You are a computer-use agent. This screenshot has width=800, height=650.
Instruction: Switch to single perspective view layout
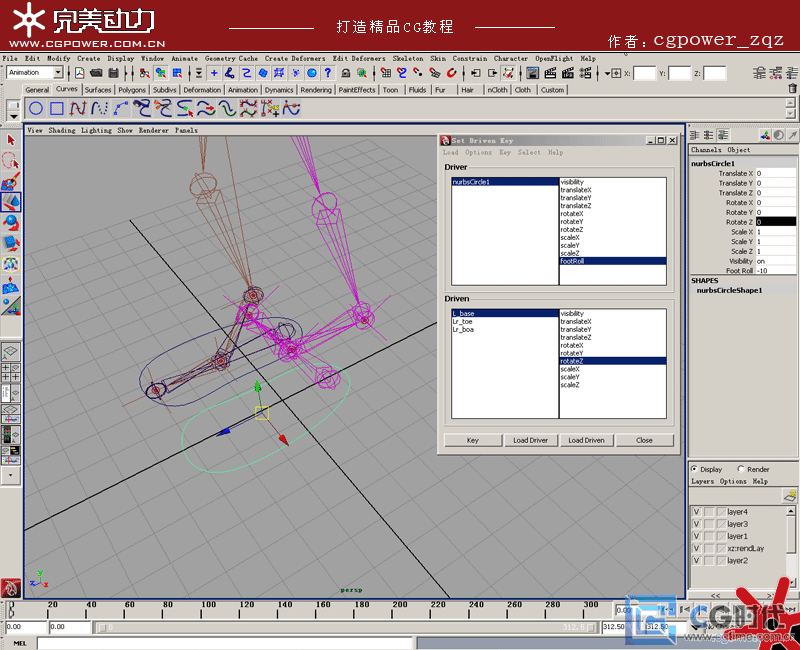click(11, 351)
